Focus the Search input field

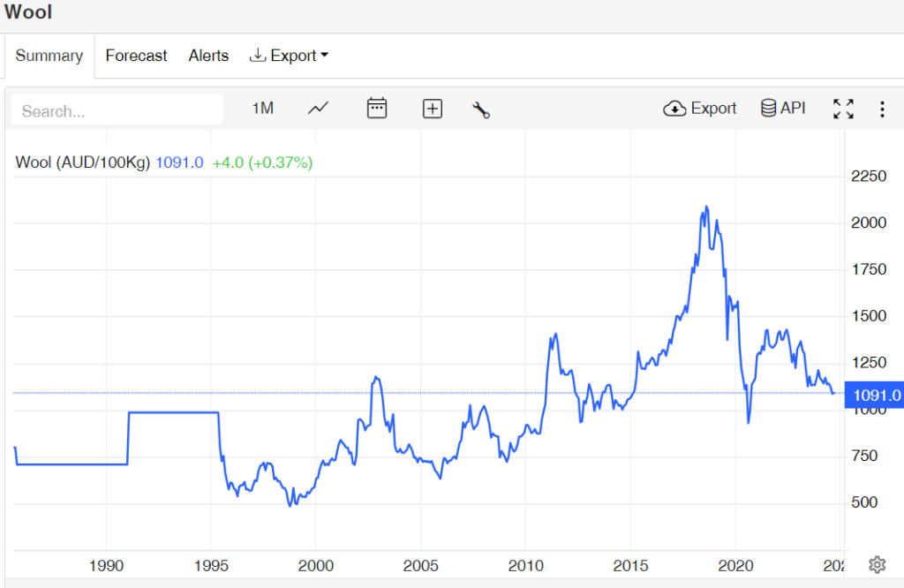(x=117, y=109)
